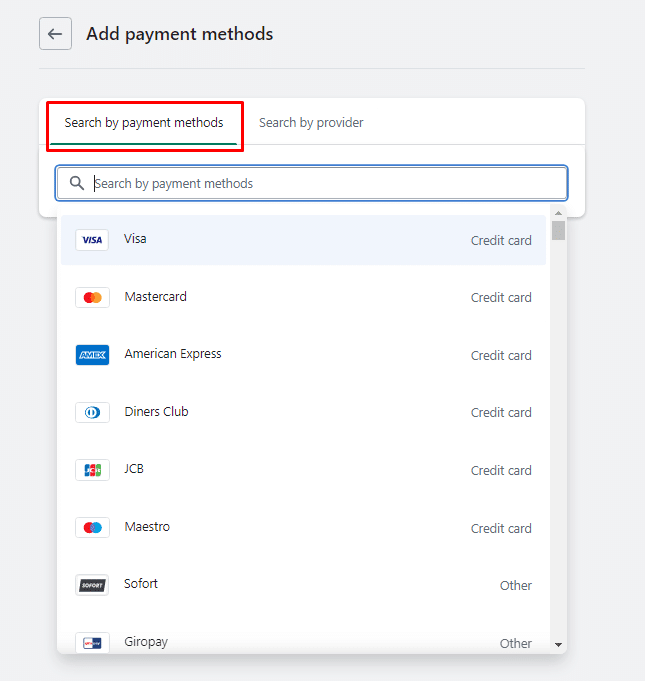
Task: Click the Mastercard logo icon
Action: 92,297
